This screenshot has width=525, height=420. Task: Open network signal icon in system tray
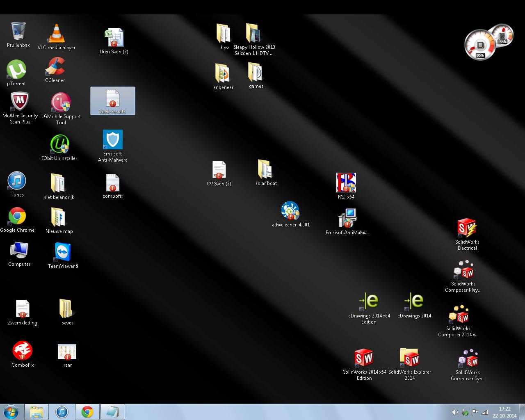point(485,412)
